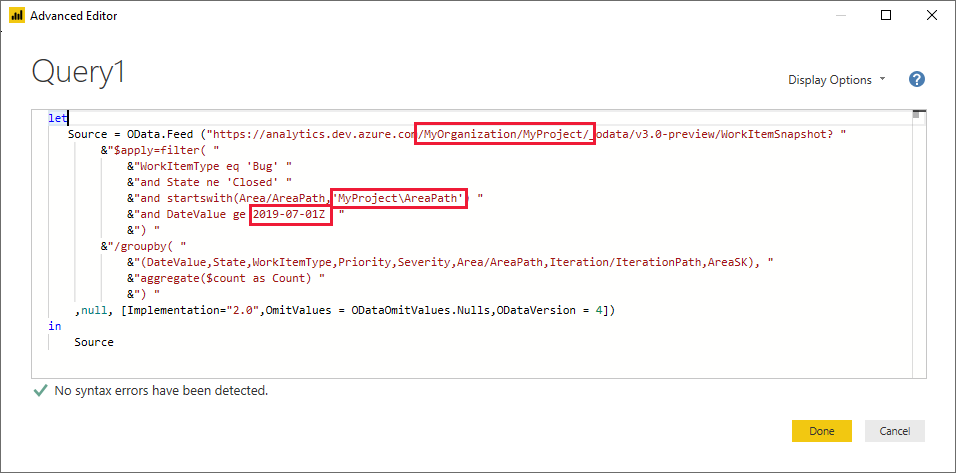The width and height of the screenshot is (956, 473).
Task: Click the highlighted 'MyProject\AreaPath' string
Action: coord(400,198)
